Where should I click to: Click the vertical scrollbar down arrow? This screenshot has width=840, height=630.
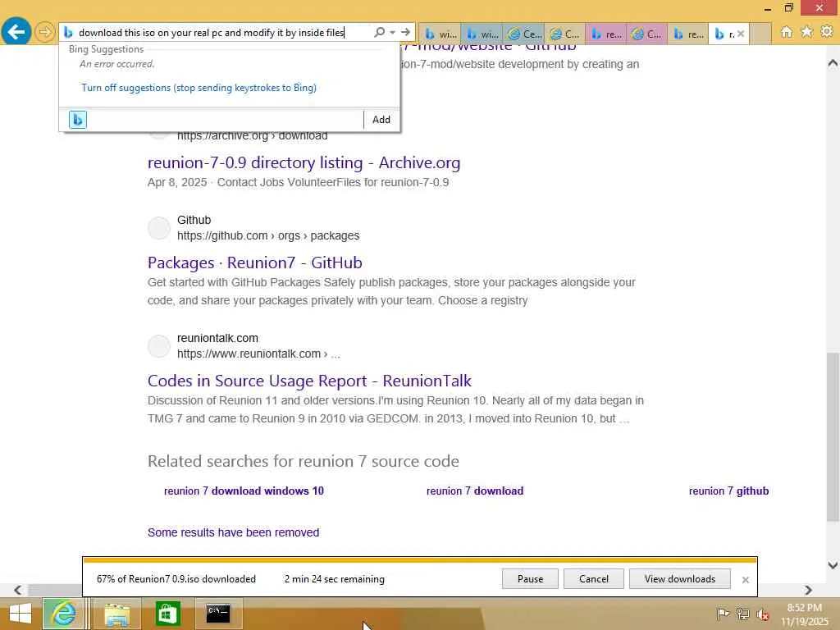coord(833,565)
